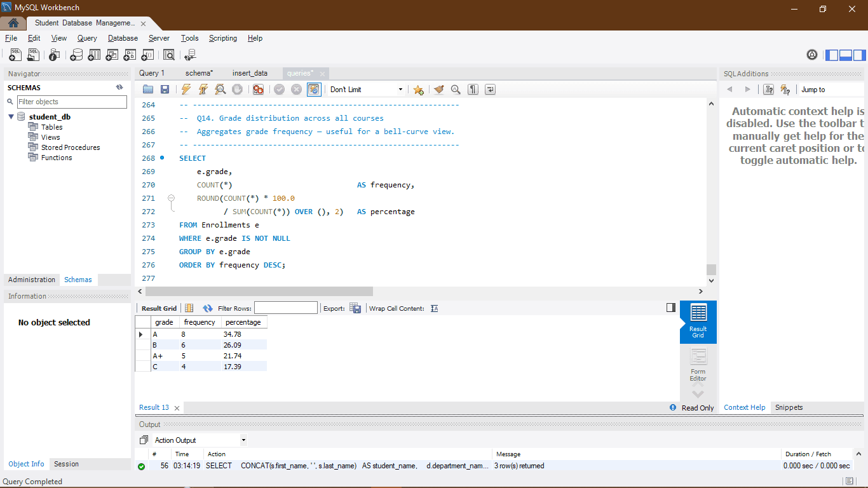Close the Result 13 tab
Viewport: 868px width, 488px height.
coord(177,408)
